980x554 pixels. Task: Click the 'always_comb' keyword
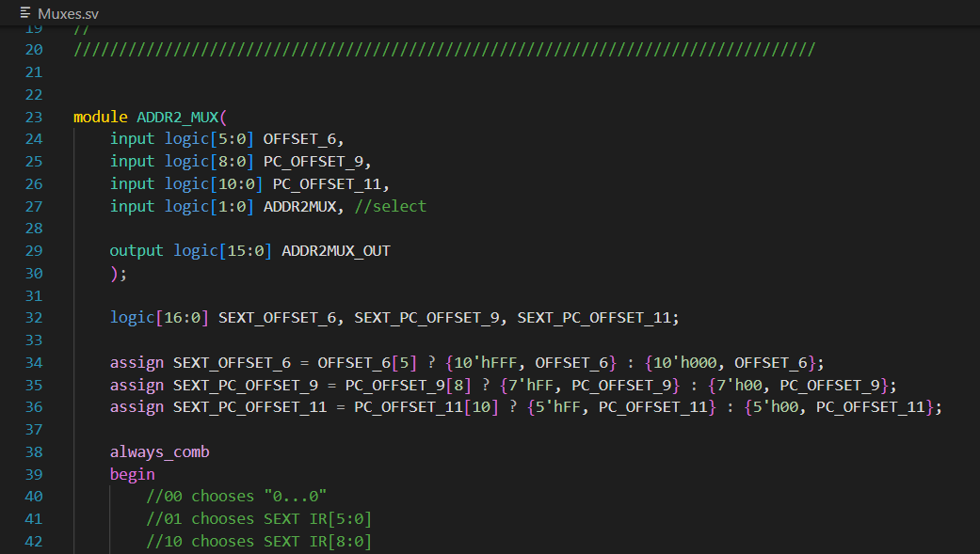tap(159, 451)
